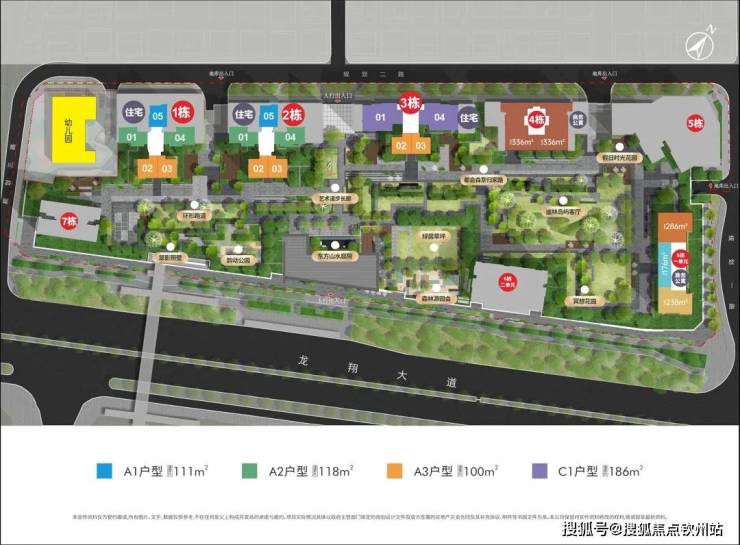The image size is (740, 545).
Task: Select orange unit 03 in building 3
Action: 420,145
